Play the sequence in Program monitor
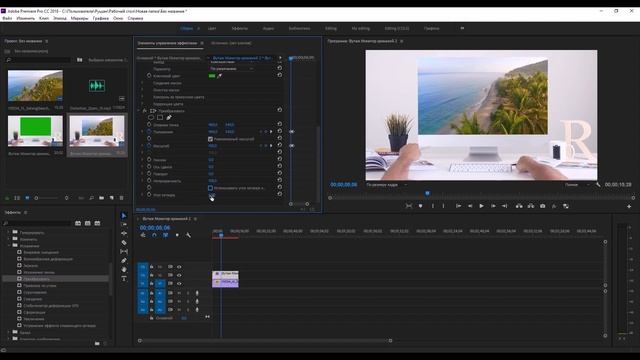Image resolution: width=640 pixels, height=360 pixels. pos(481,206)
